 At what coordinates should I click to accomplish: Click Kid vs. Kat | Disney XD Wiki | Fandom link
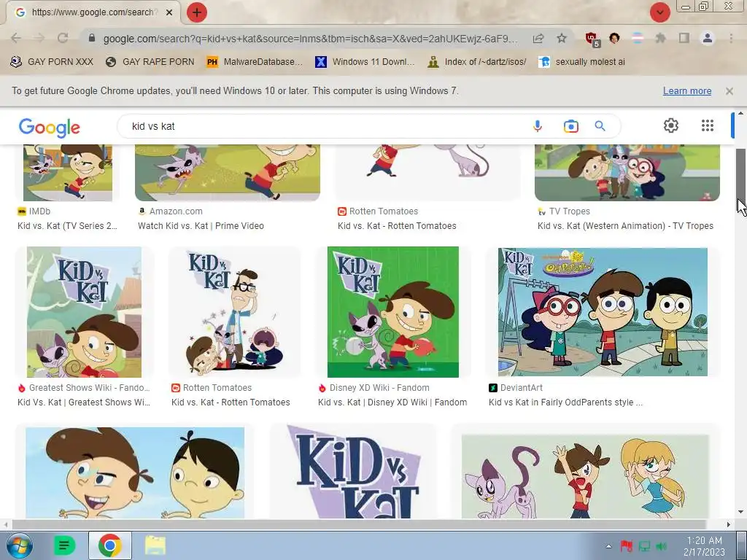(x=392, y=402)
